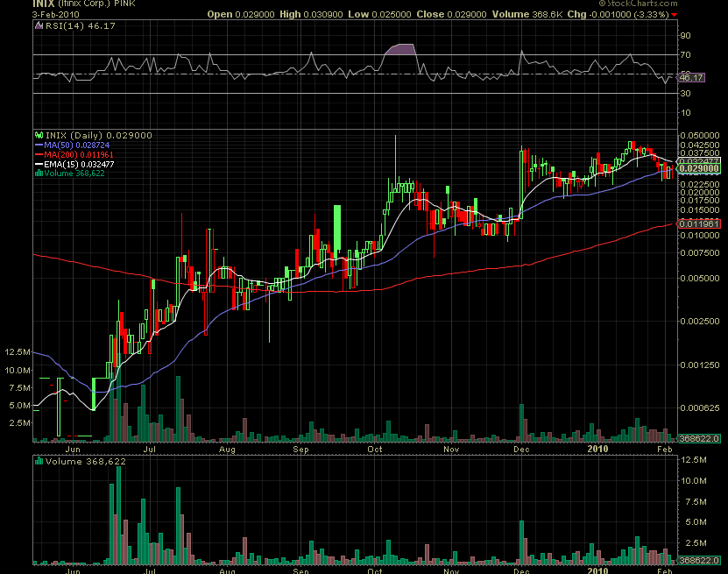Click the RSI indicator mountain icon
The image size is (728, 574).
[39, 25]
